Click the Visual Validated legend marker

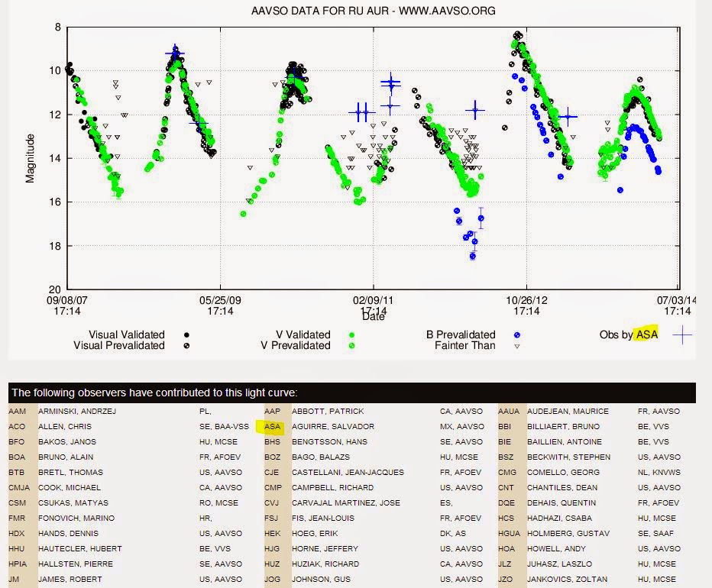click(186, 335)
